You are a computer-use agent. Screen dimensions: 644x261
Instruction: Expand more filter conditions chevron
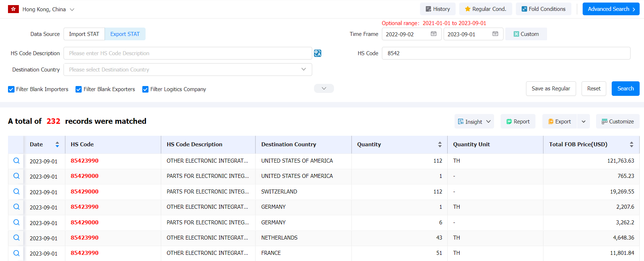[x=324, y=89]
